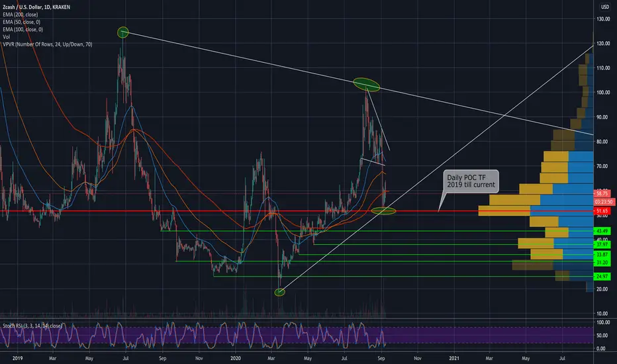Click the Stoch RSI 50.00 scale label
Screen dimensions: 617x364
point(603,336)
